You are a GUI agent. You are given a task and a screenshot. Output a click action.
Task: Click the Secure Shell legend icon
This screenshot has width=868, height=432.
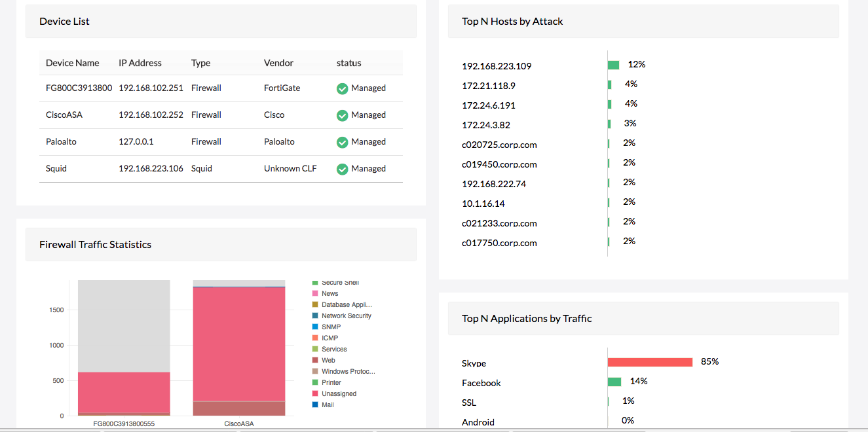click(x=316, y=282)
